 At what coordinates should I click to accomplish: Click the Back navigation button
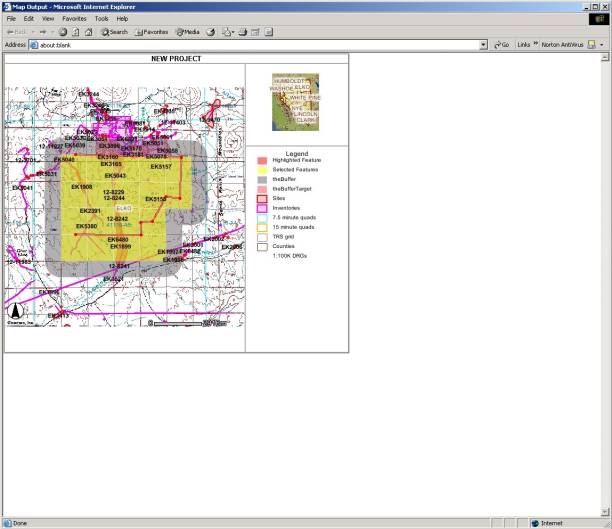(x=17, y=32)
